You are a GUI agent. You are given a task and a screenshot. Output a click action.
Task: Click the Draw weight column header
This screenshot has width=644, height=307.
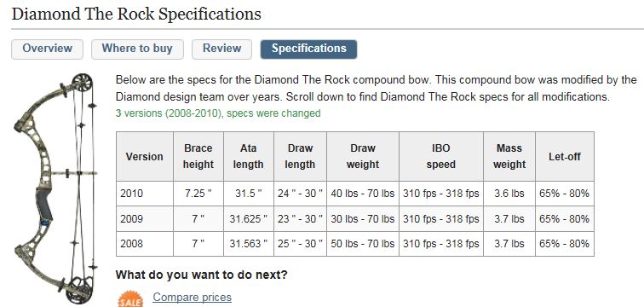[x=363, y=157]
